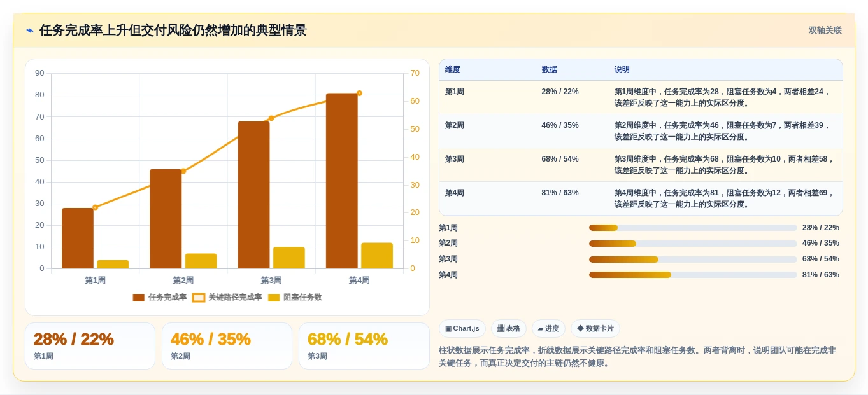868x395 pixels.
Task: Select the Chart.js tag
Action: [462, 328]
